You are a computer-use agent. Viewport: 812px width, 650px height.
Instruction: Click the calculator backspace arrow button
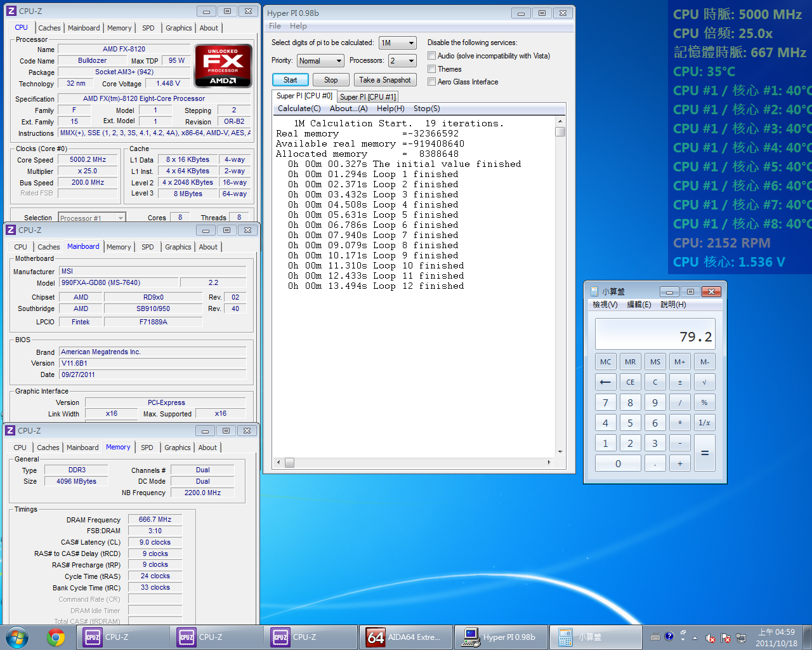[x=605, y=382]
